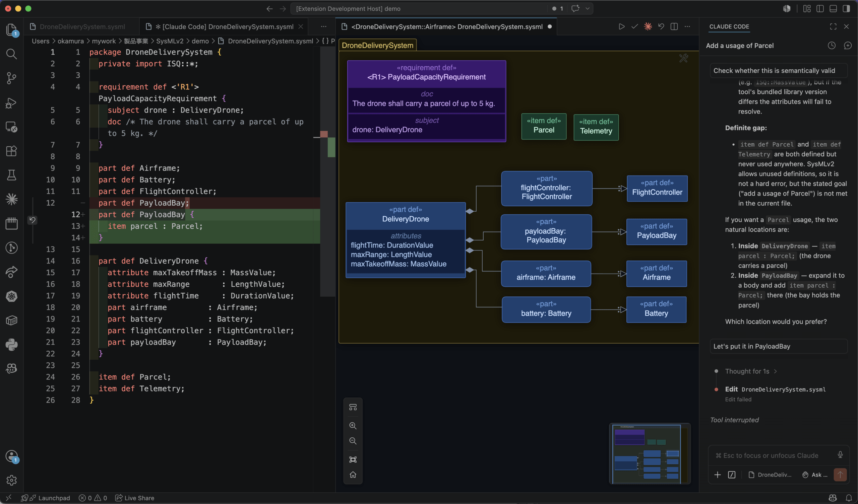Open the Run and Debug view
This screenshot has height=504, width=858.
click(x=11, y=102)
